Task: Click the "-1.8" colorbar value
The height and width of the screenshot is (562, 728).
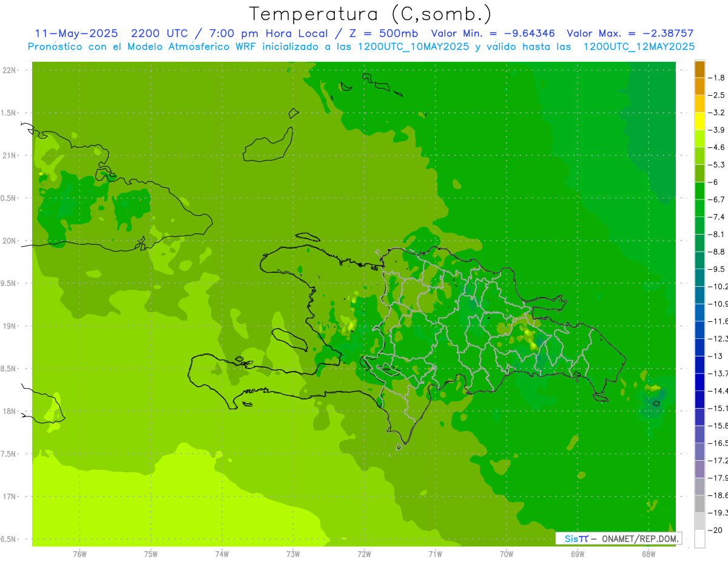Action: tap(717, 78)
